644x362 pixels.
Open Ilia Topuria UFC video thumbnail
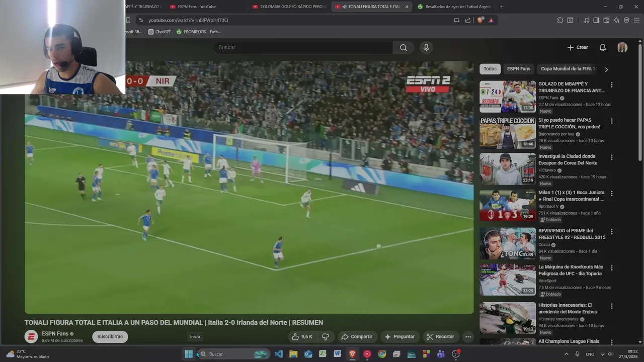507,280
